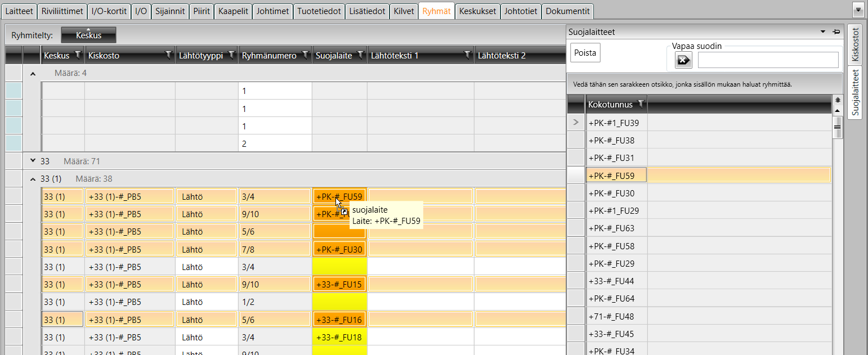Open the Suojalaitteet panel options dropdown arrow
Viewport: 868px width, 355px height.
point(823,32)
